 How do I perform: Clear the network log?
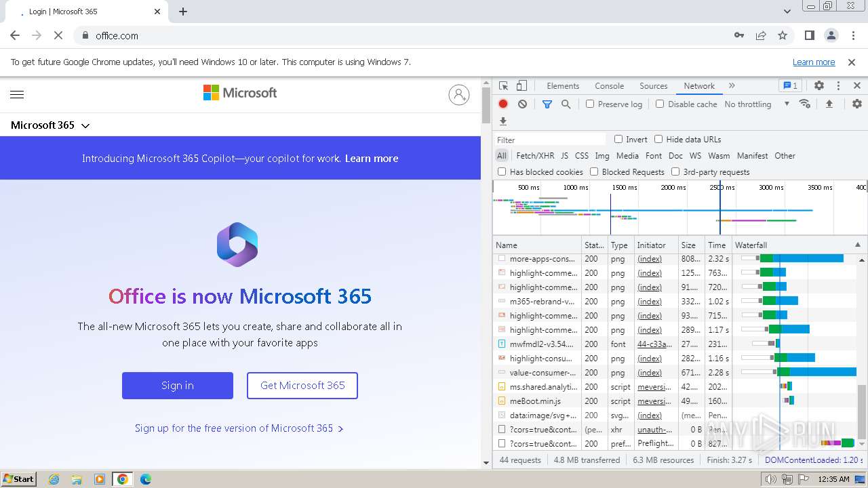pos(522,104)
